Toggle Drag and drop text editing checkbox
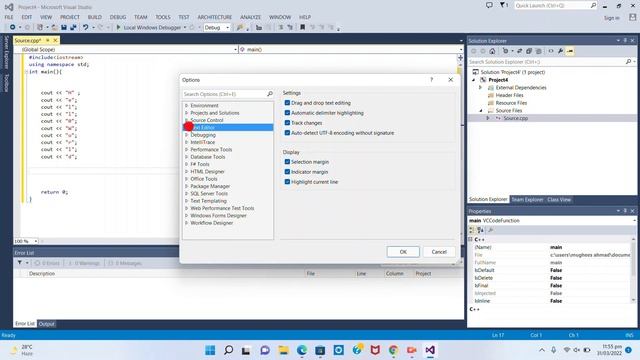 pos(287,103)
